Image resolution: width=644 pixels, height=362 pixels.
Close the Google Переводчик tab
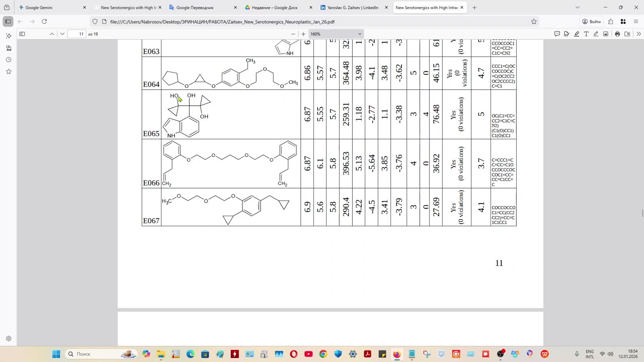[235, 8]
